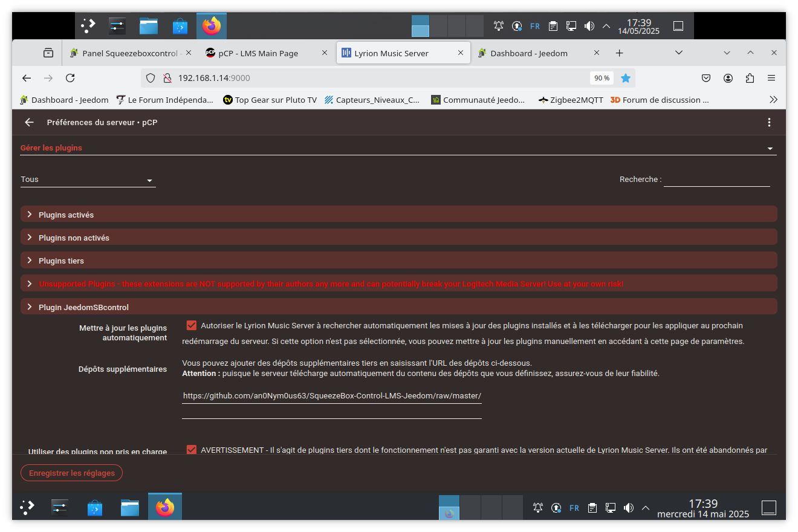Image resolution: width=798 pixels, height=532 pixels.
Task: Open the three-dot menu in Préférences header
Action: click(x=769, y=122)
